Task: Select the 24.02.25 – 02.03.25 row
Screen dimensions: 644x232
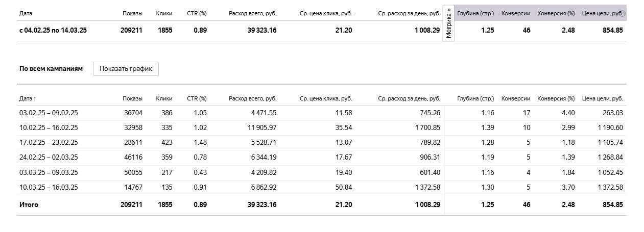Action: pyautogui.click(x=321, y=158)
